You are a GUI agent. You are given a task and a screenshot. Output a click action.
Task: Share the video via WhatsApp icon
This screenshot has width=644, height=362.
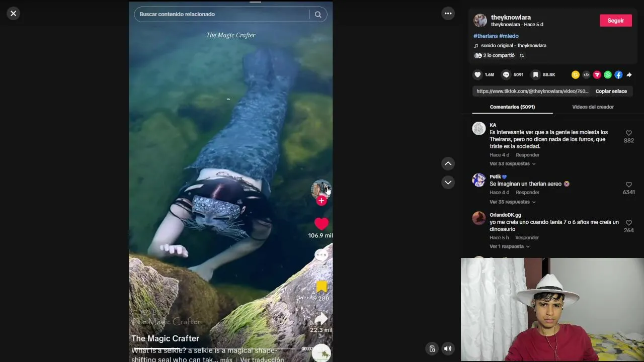pyautogui.click(x=608, y=75)
